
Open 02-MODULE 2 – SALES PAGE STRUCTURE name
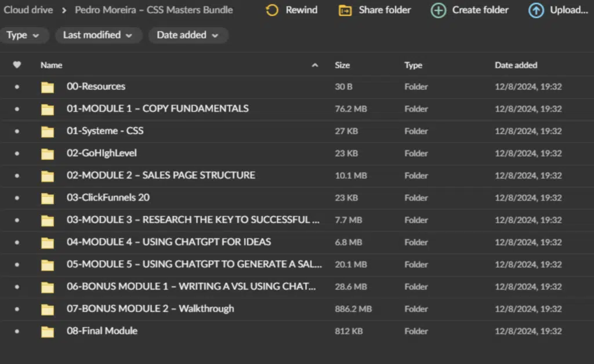(161, 175)
